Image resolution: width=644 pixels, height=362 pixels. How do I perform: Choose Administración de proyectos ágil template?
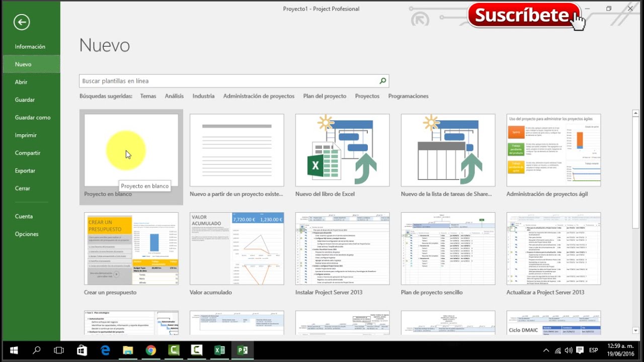coord(553,157)
